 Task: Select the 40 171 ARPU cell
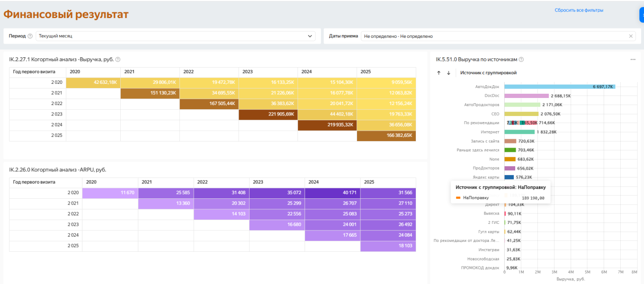(332, 193)
